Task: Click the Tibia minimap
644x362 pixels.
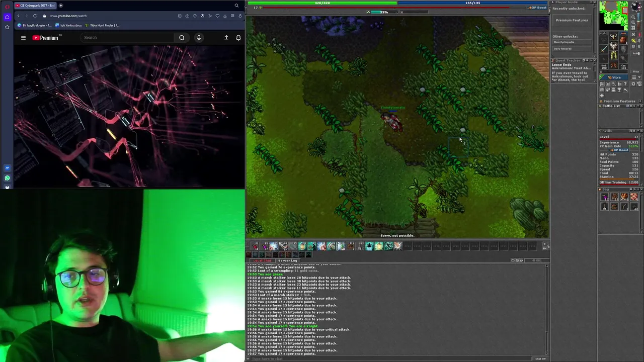Action: point(613,15)
